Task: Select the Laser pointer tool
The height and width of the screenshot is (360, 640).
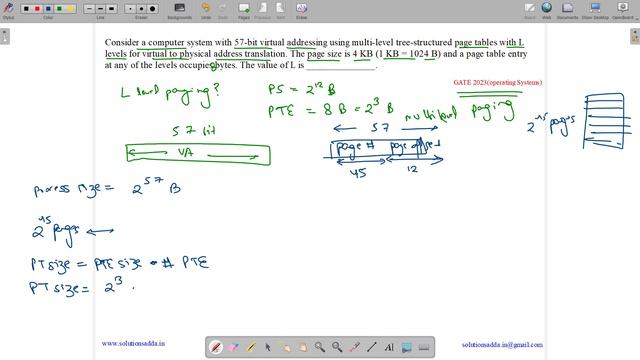Action: (354, 347)
